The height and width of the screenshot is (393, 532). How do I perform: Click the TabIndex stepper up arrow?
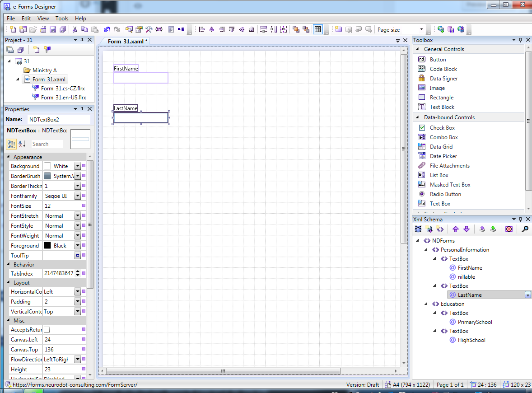(x=78, y=271)
